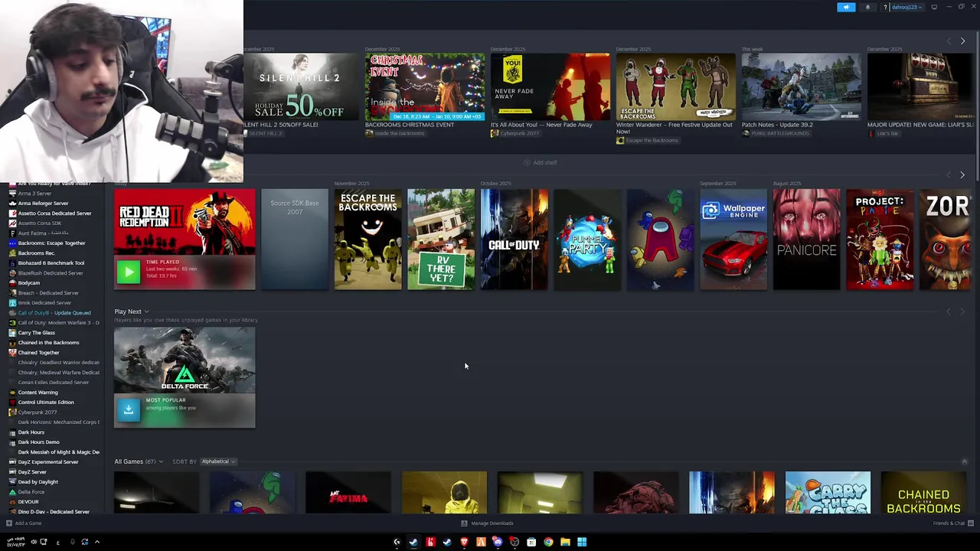Screen dimensions: 980x551
Task: Change sort order via the Alphabetical dropdown
Action: [218, 461]
